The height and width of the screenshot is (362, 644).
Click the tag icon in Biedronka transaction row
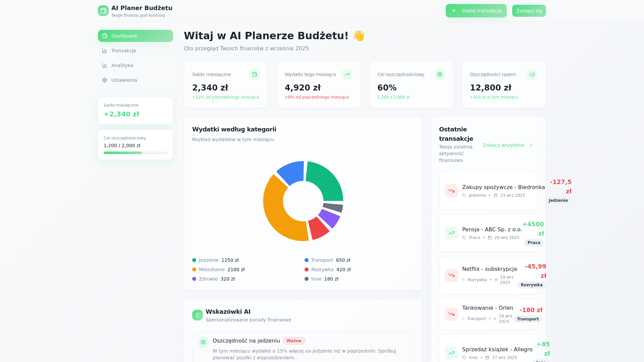[464, 195]
